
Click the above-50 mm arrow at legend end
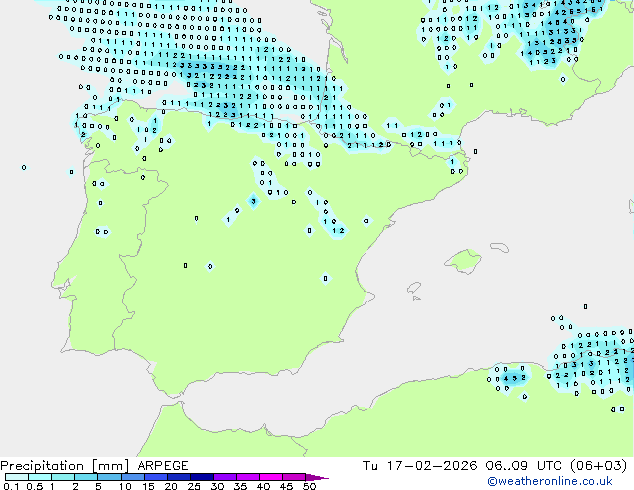[317, 477]
